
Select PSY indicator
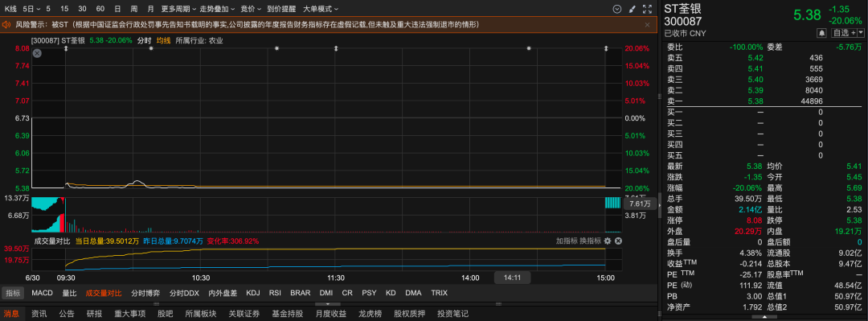click(x=369, y=293)
